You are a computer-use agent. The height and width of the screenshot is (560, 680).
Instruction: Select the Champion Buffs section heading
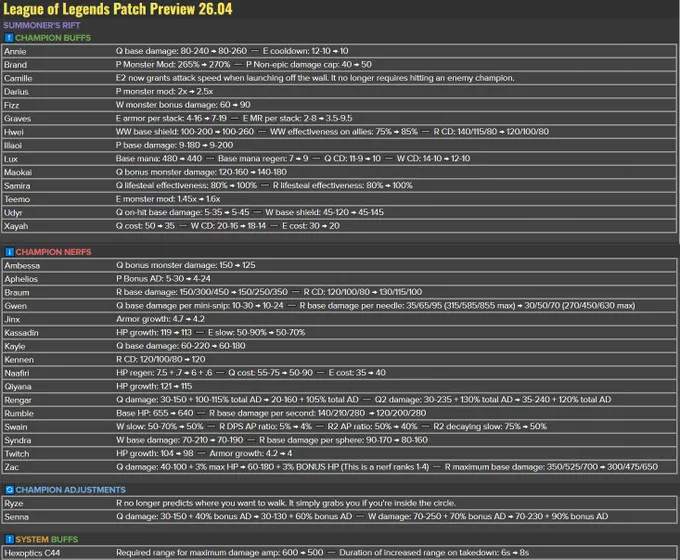pos(52,38)
